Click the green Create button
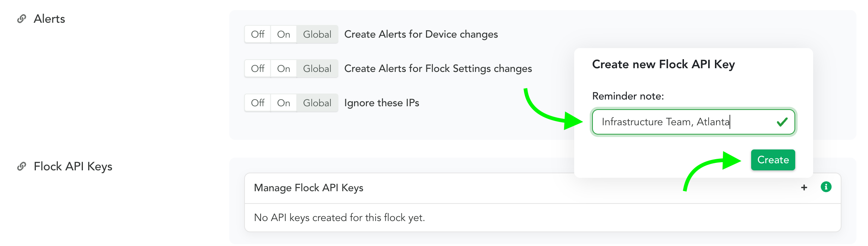The image size is (868, 246). coord(773,160)
